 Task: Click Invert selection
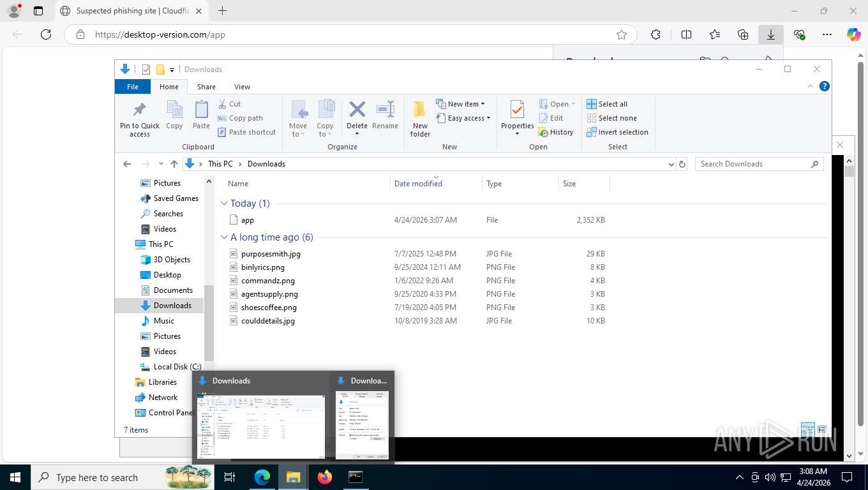617,132
